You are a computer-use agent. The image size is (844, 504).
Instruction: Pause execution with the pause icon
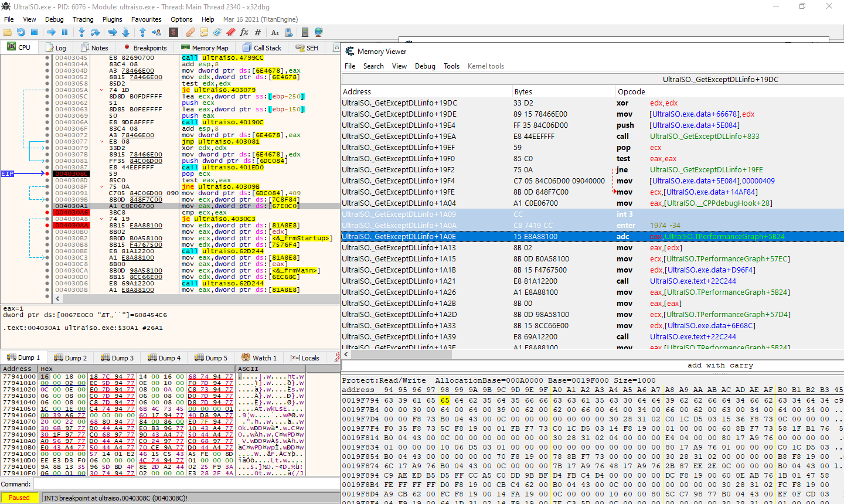coord(64,32)
